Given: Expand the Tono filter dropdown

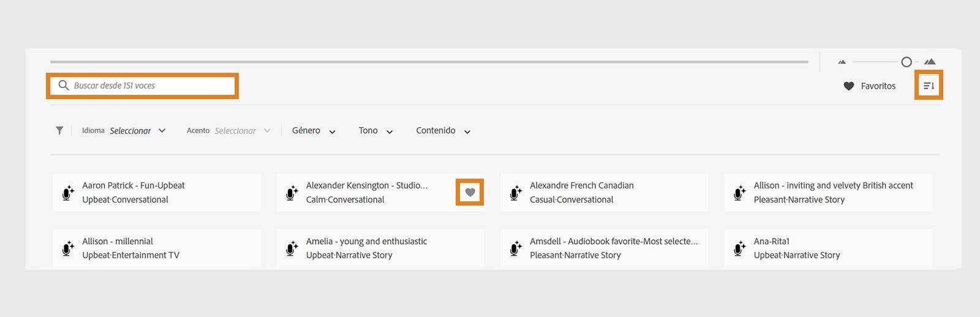Looking at the screenshot, I should click(x=375, y=131).
